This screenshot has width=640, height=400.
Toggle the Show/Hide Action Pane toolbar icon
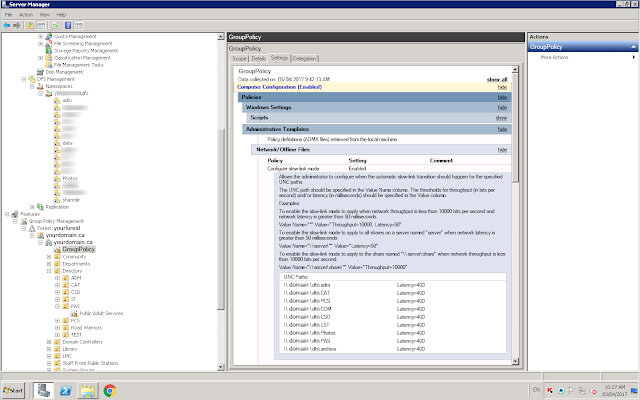click(79, 25)
